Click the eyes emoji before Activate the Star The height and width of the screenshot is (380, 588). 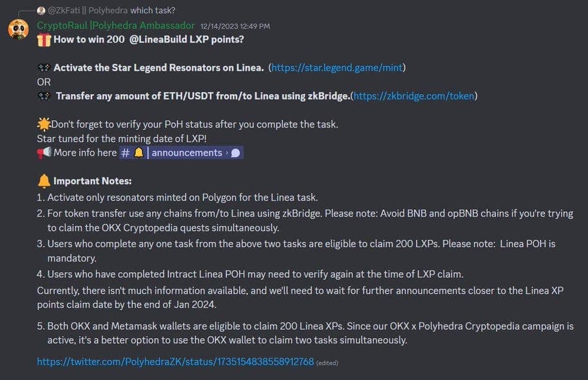(44, 67)
